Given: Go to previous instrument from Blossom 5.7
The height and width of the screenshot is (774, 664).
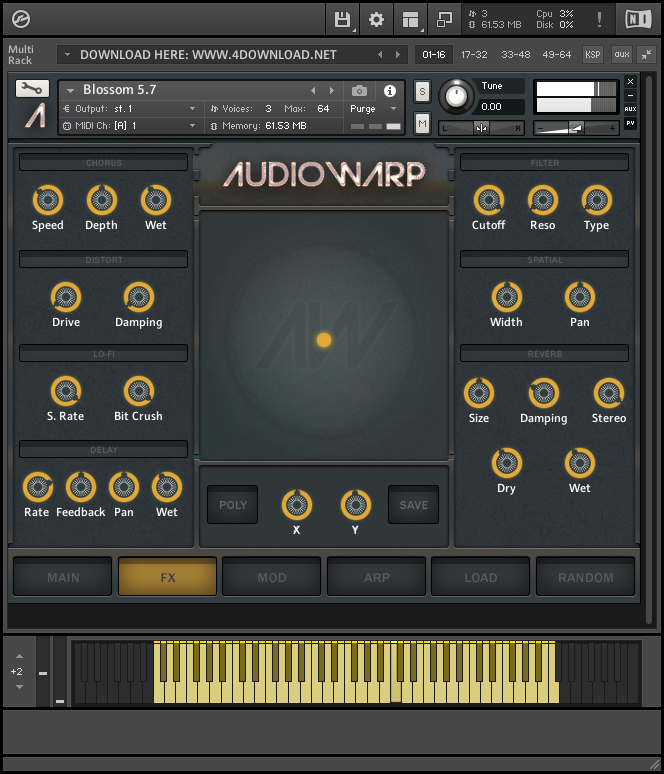Looking at the screenshot, I should click(313, 91).
